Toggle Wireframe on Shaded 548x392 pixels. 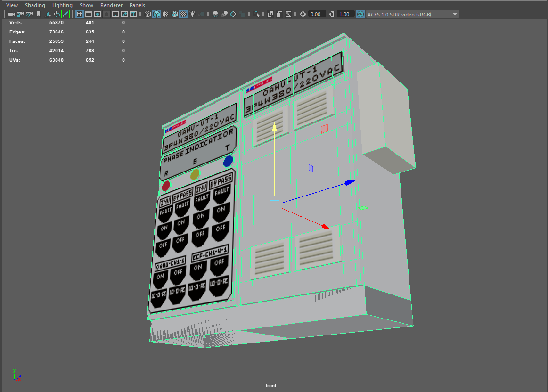[x=174, y=14]
